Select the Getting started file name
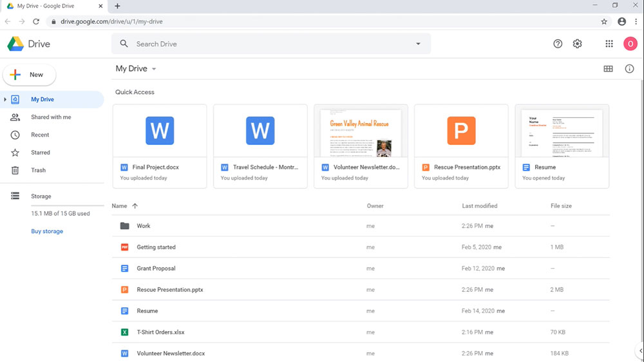The height and width of the screenshot is (362, 644). (156, 247)
